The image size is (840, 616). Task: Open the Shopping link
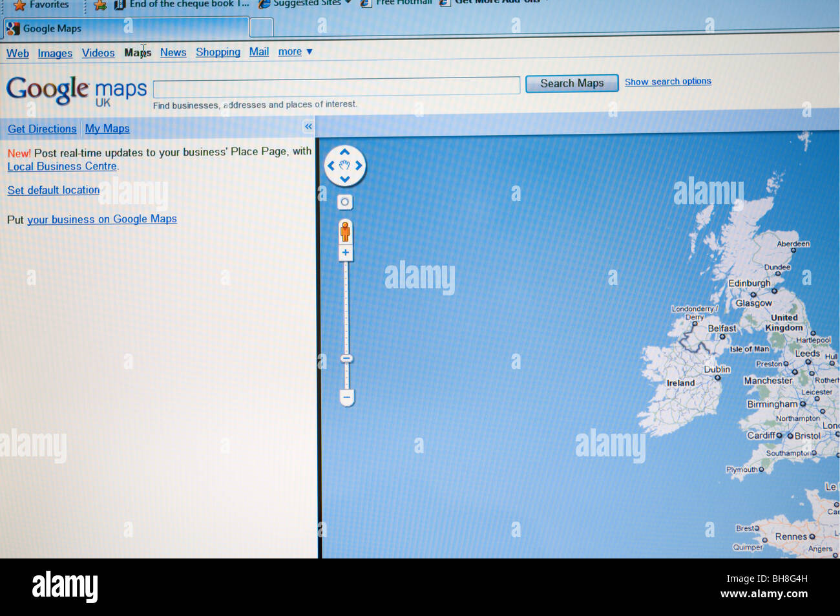tap(218, 52)
